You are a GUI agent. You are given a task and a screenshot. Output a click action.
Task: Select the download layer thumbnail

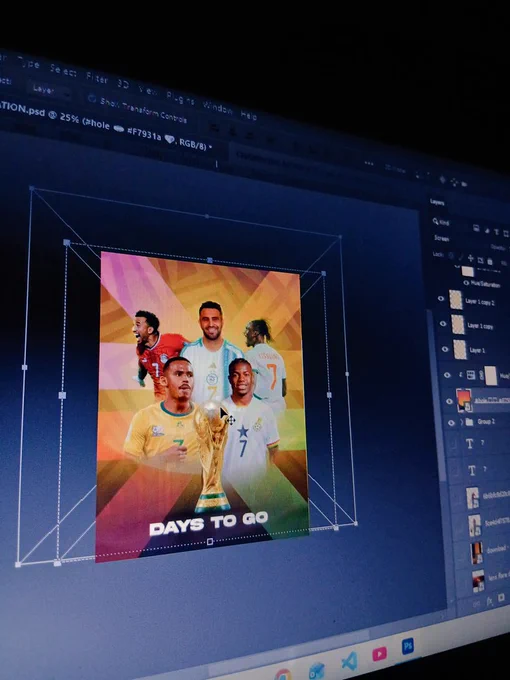click(477, 553)
